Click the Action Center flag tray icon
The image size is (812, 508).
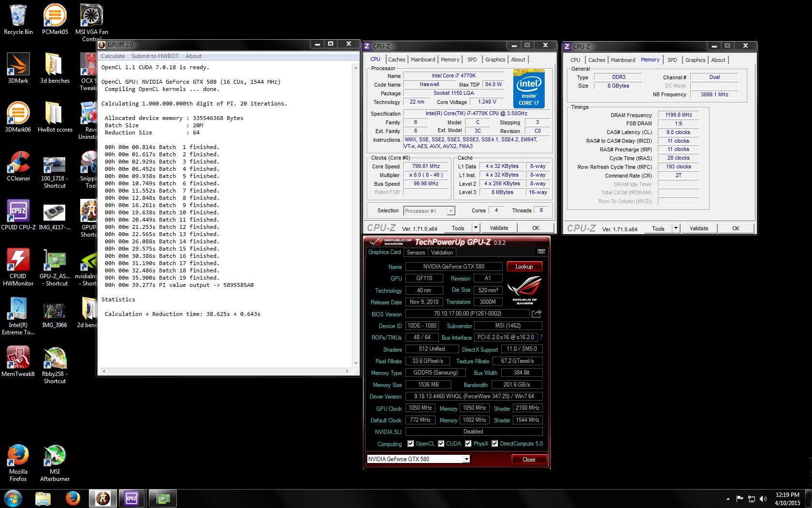[739, 499]
